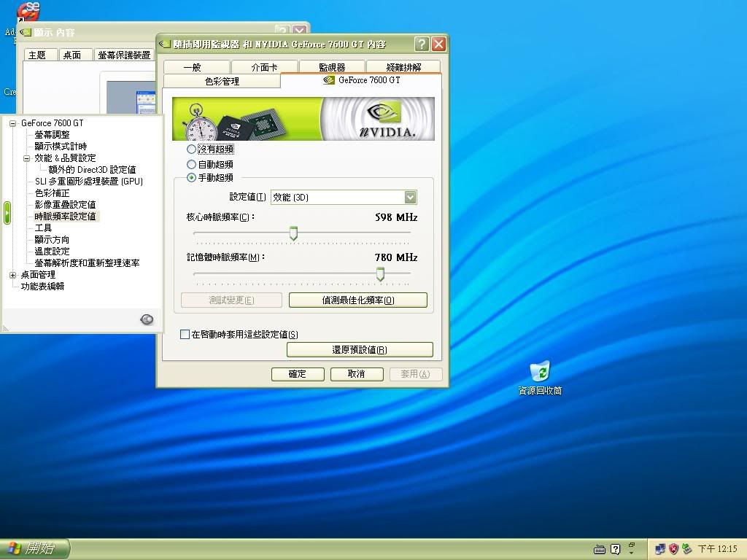Enable 在啟動時套用這些設定值 checkbox
The width and height of the screenshot is (747, 560).
[x=185, y=335]
